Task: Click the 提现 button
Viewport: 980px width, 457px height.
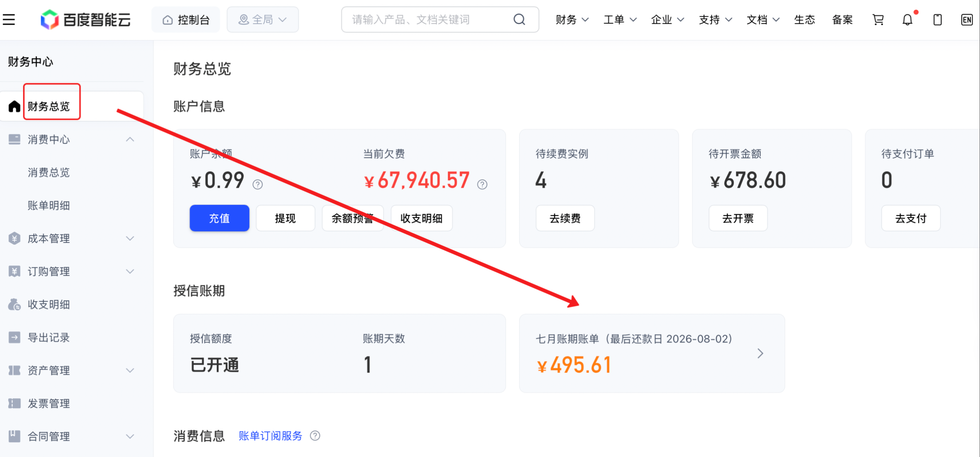Action: 285,218
